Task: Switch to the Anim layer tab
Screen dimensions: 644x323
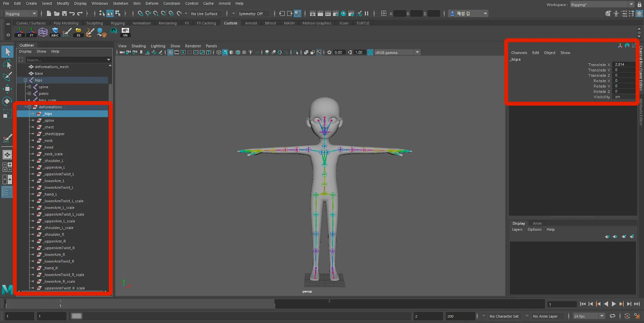Action: pyautogui.click(x=537, y=223)
